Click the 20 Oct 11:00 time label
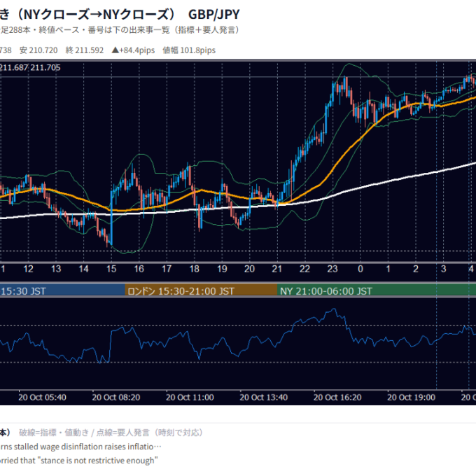The image size is (476, 476). tap(190, 398)
